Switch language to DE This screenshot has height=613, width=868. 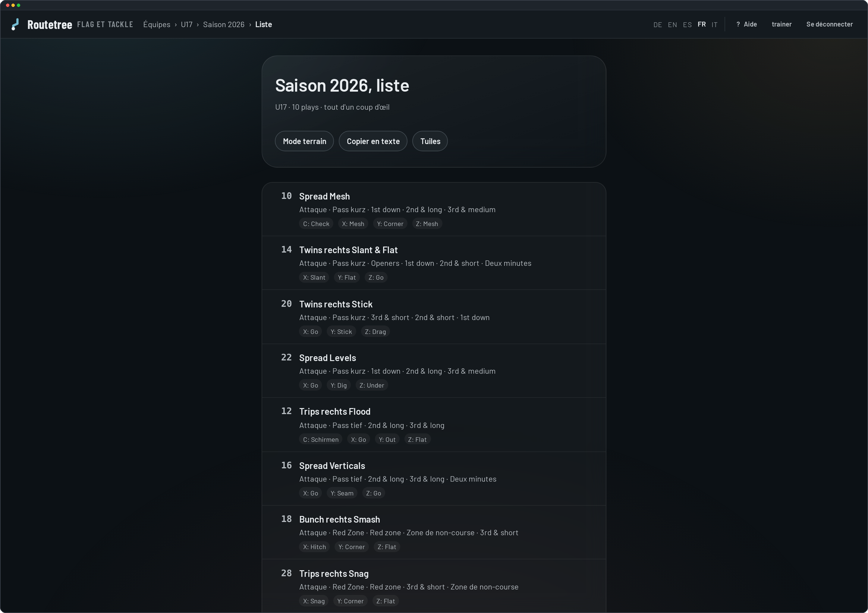(657, 25)
